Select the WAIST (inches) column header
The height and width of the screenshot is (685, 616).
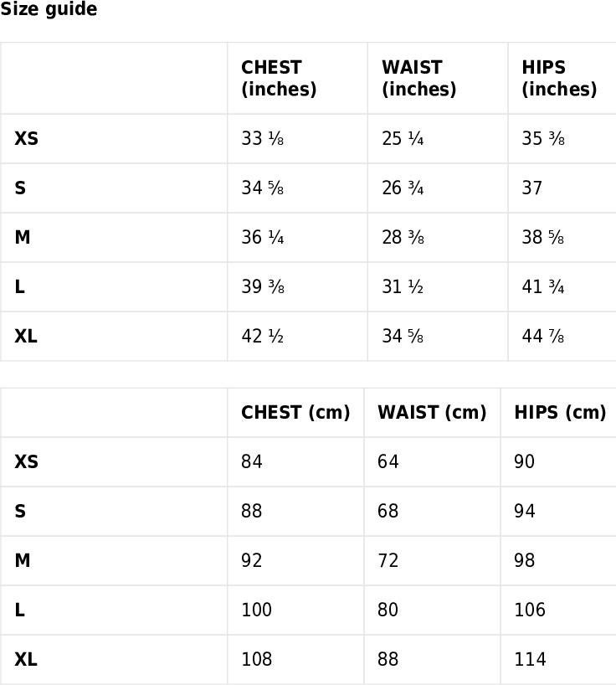418,78
